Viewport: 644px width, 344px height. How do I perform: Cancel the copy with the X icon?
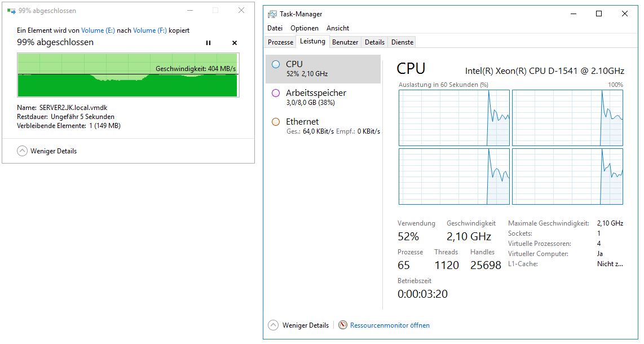235,43
